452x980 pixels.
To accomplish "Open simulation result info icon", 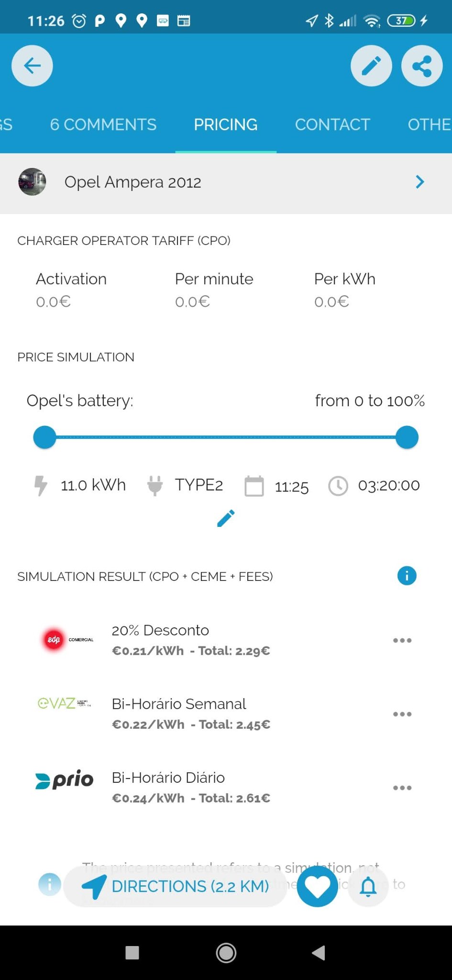I will tap(407, 576).
